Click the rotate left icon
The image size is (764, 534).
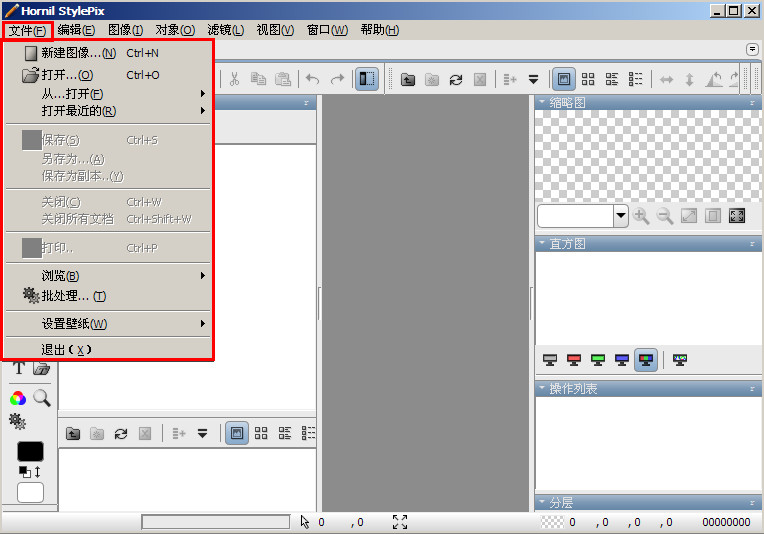(x=714, y=79)
